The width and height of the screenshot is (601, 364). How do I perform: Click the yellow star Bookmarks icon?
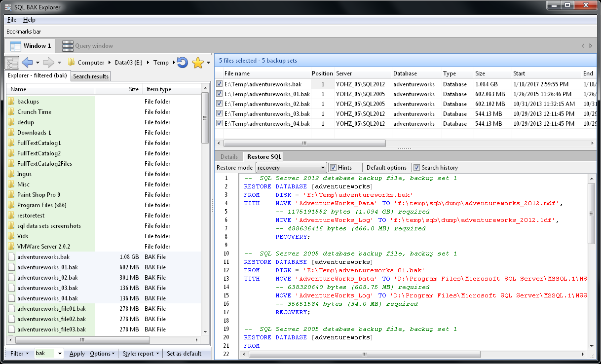(198, 63)
